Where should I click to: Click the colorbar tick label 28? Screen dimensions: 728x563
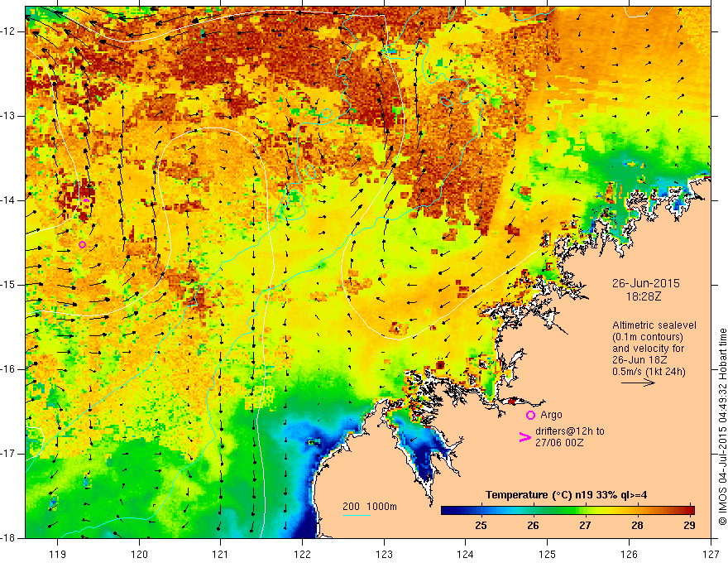tap(638, 526)
